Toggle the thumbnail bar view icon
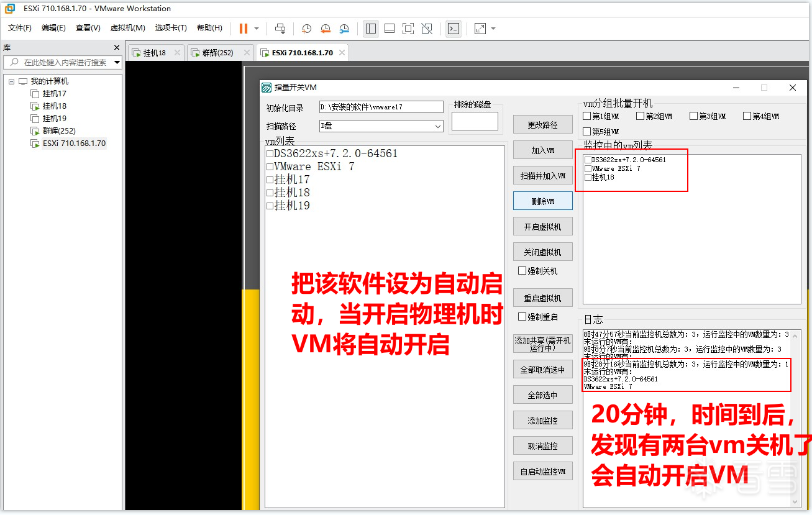 tap(390, 28)
